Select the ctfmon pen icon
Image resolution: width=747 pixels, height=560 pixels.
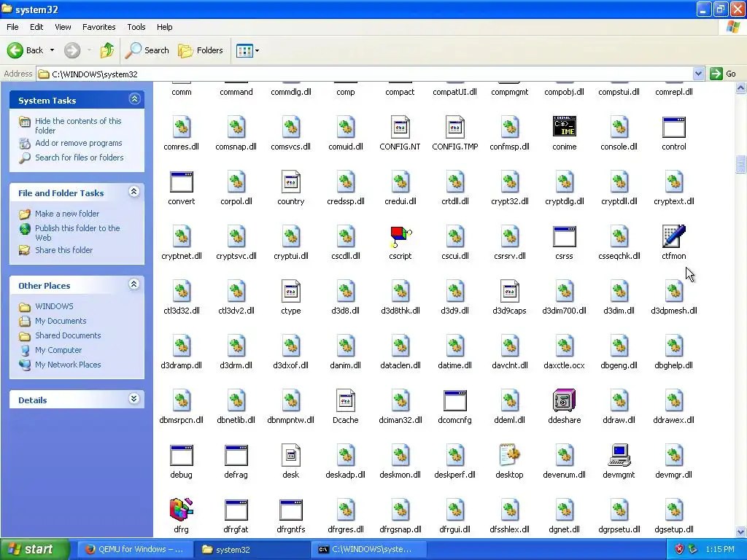pos(673,237)
